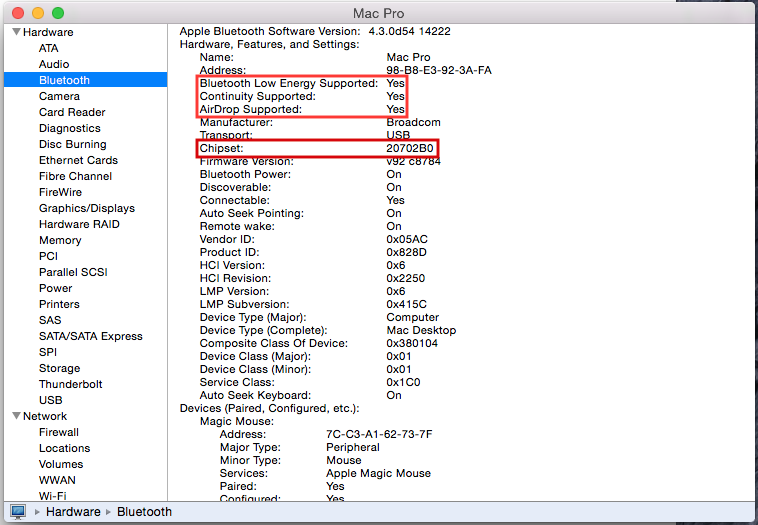Click Hardware, Features, and Settings heading

click(x=269, y=44)
